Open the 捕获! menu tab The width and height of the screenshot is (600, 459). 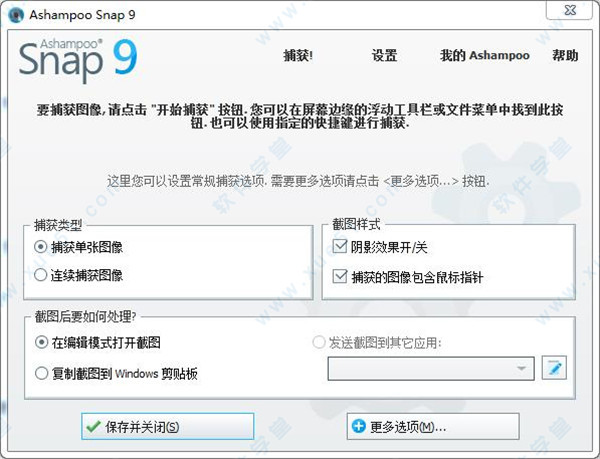coord(298,56)
